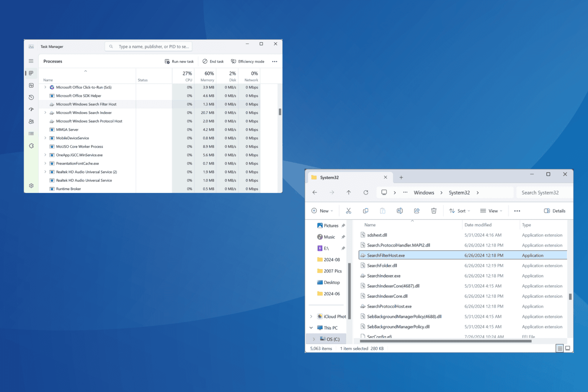Select SearchIndexer.exe file
The image size is (588, 392).
pos(462,276)
